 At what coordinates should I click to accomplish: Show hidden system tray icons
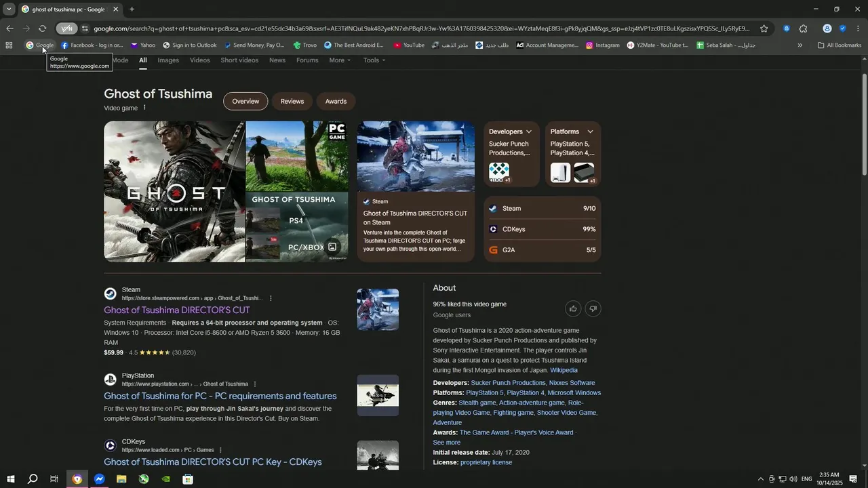click(760, 479)
